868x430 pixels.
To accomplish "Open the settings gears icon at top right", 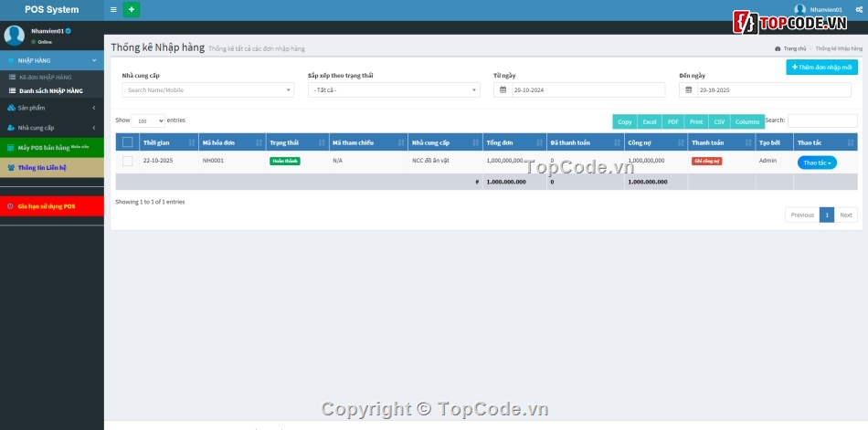I will pyautogui.click(x=858, y=10).
